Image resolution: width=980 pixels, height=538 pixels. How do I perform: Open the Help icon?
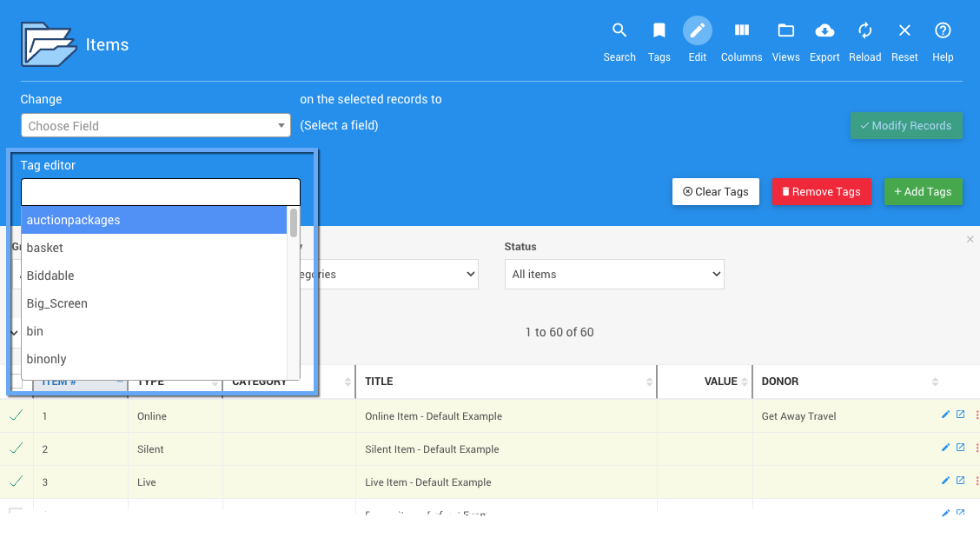pos(943,32)
